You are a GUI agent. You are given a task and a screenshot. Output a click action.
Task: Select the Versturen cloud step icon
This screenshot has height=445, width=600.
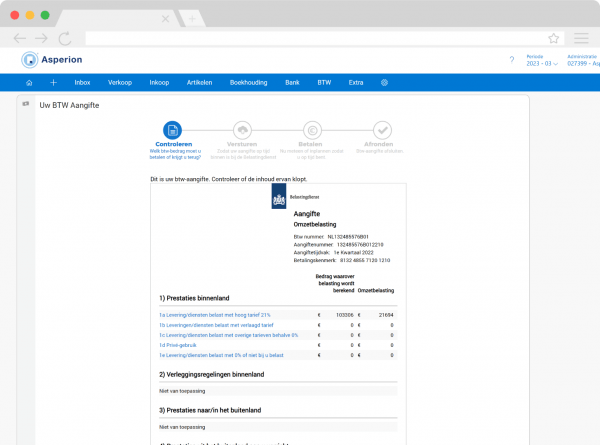coord(242,130)
